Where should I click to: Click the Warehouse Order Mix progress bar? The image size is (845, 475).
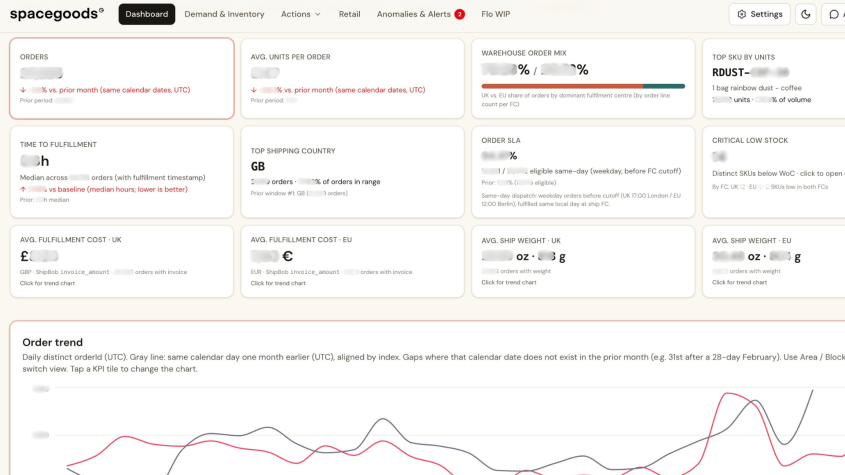click(x=583, y=86)
